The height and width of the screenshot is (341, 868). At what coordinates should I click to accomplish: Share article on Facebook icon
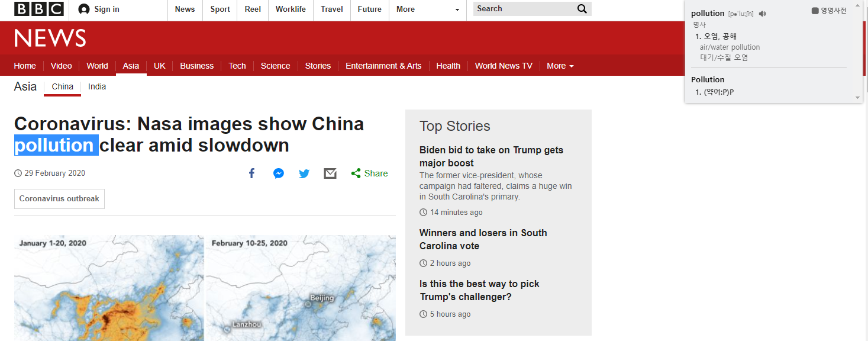click(x=251, y=173)
